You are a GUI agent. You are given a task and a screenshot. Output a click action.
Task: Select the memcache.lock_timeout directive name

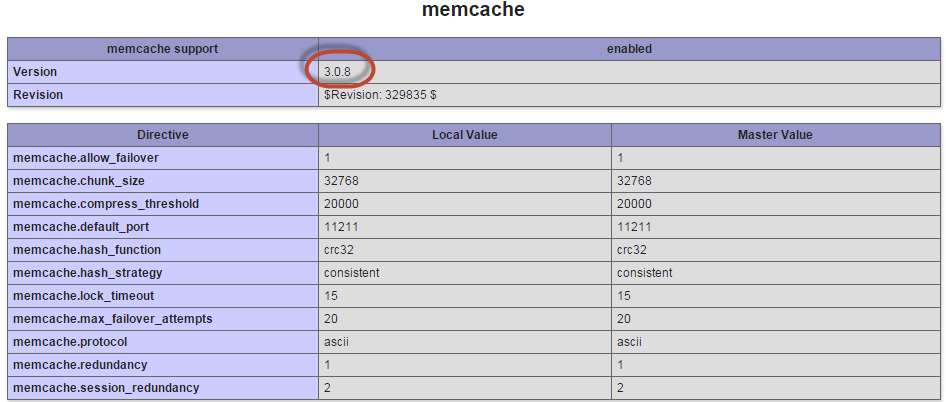(83, 296)
